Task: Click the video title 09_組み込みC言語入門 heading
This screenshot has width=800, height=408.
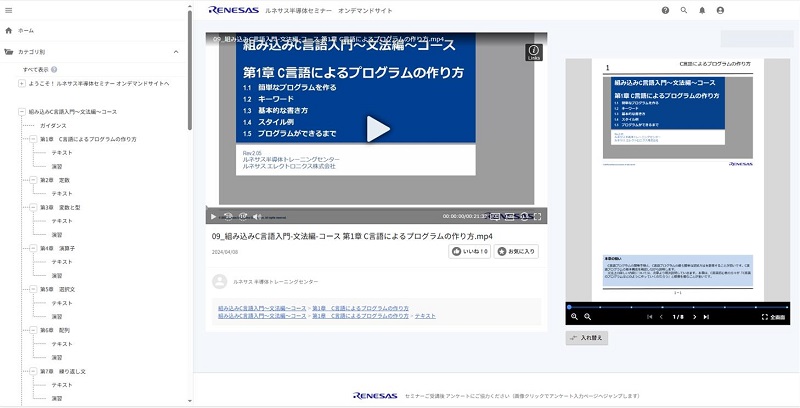Action: click(352, 236)
